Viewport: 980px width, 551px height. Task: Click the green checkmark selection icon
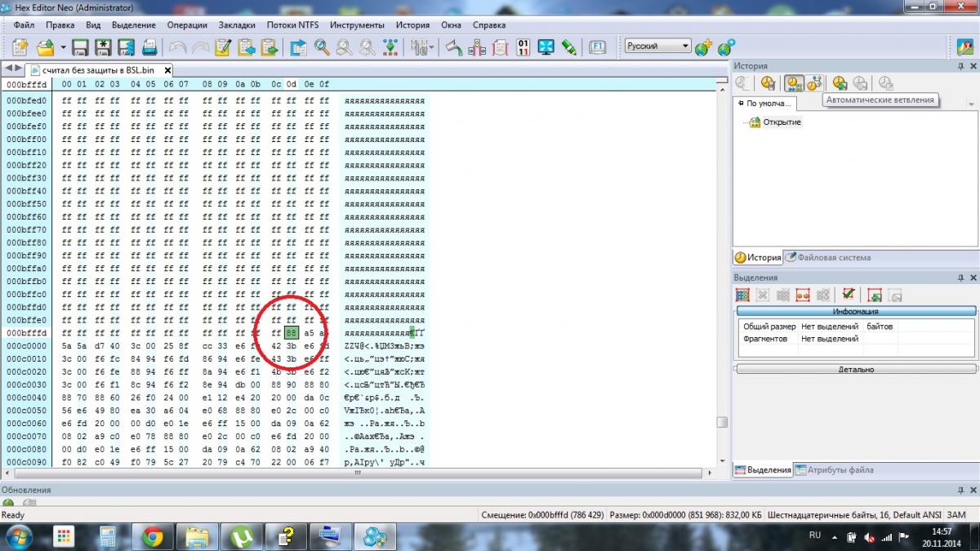tap(849, 295)
